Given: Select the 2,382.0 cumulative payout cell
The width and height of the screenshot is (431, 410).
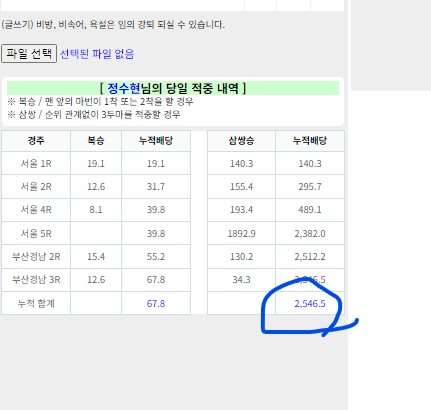Looking at the screenshot, I should coord(310,233).
